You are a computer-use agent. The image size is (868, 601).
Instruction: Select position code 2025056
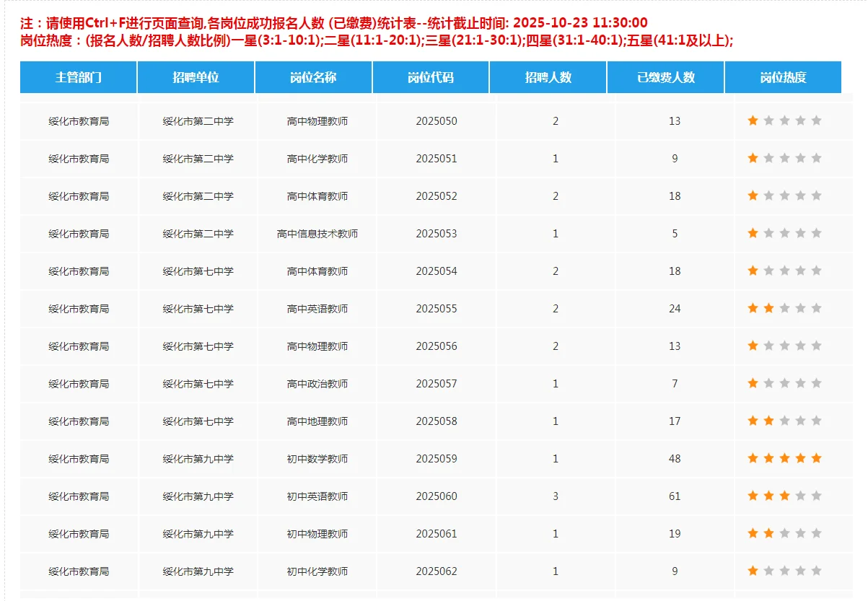[437, 346]
